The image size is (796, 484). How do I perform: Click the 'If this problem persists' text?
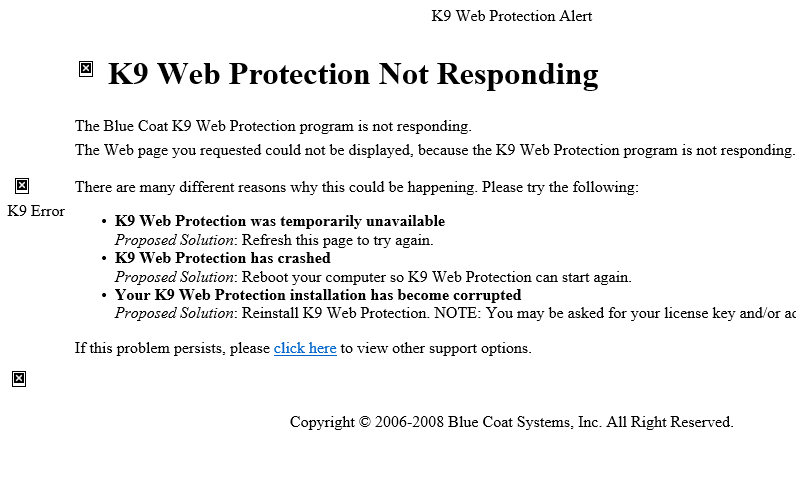[x=172, y=349]
